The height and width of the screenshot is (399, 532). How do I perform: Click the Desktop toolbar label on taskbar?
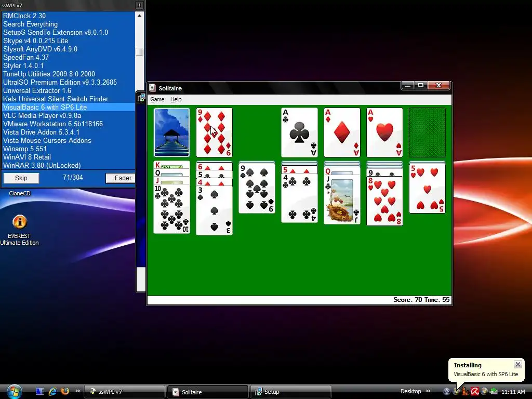tap(410, 391)
